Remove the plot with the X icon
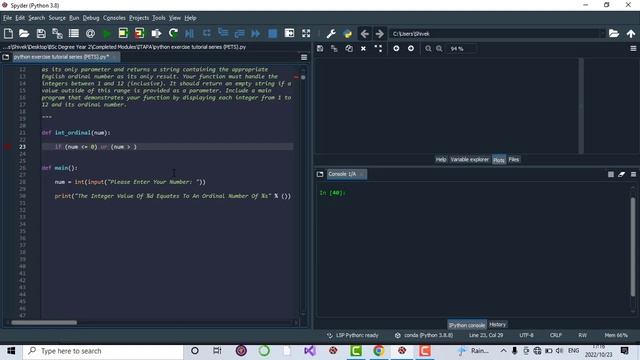 point(363,49)
